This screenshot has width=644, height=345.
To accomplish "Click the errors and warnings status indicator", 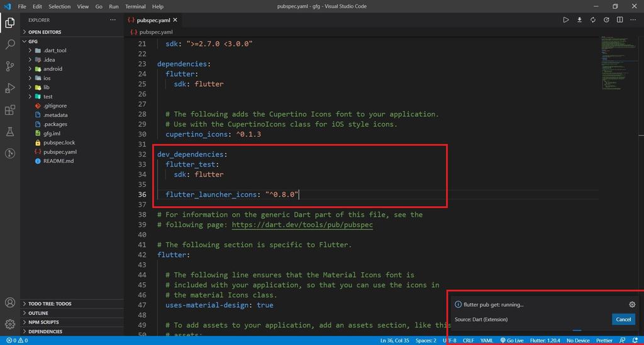I will tap(17, 341).
